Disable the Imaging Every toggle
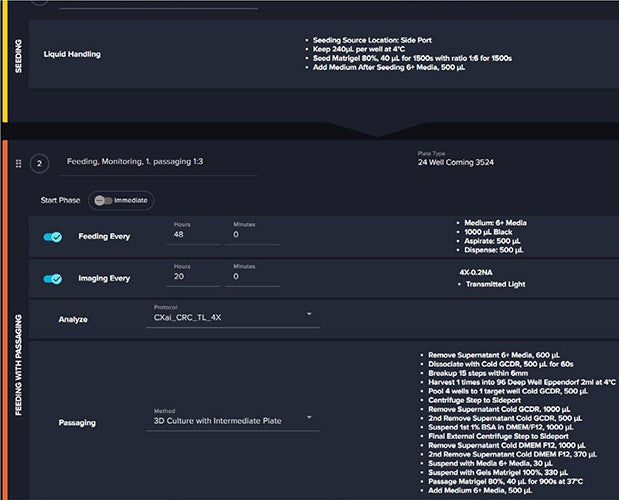This screenshot has width=619, height=500. (x=53, y=279)
